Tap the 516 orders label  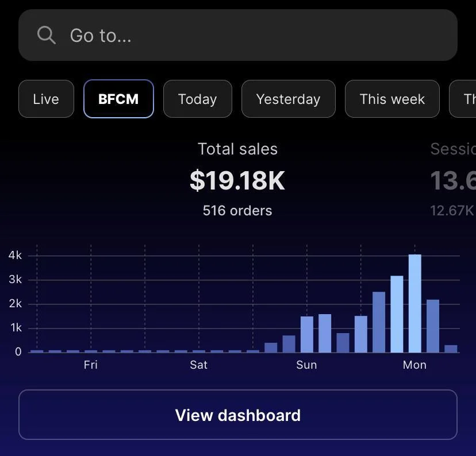pyautogui.click(x=237, y=210)
